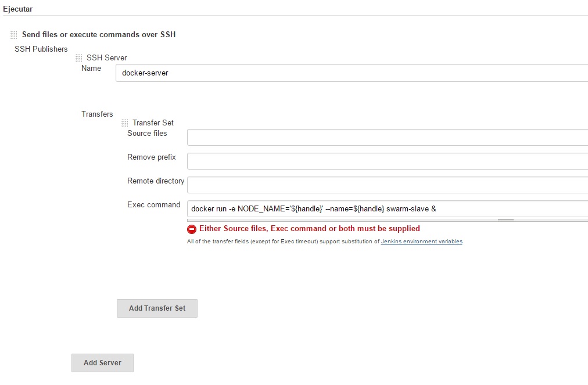Click the drag handle next to SSH Server
Image resolution: width=588 pixels, height=385 pixels.
pos(79,58)
